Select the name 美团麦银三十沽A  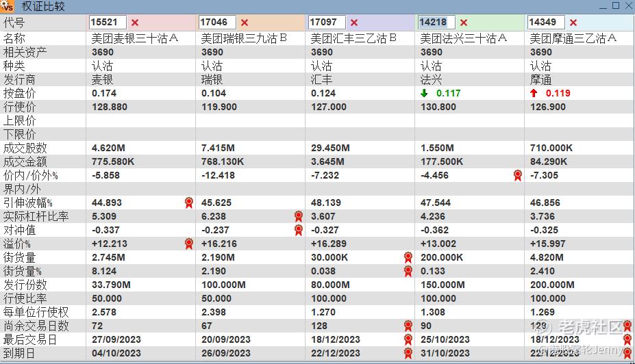[135, 38]
